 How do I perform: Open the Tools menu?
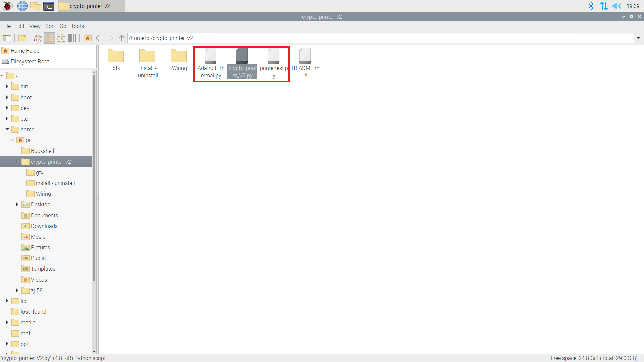pyautogui.click(x=77, y=26)
